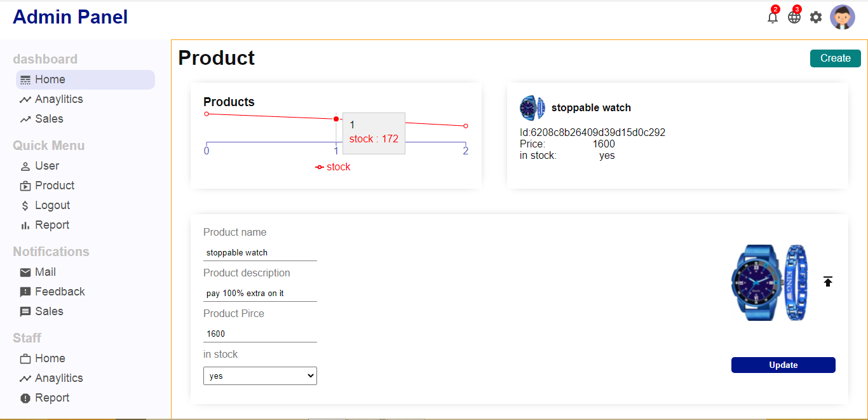
Task: Open the settings gear icon
Action: tap(815, 17)
